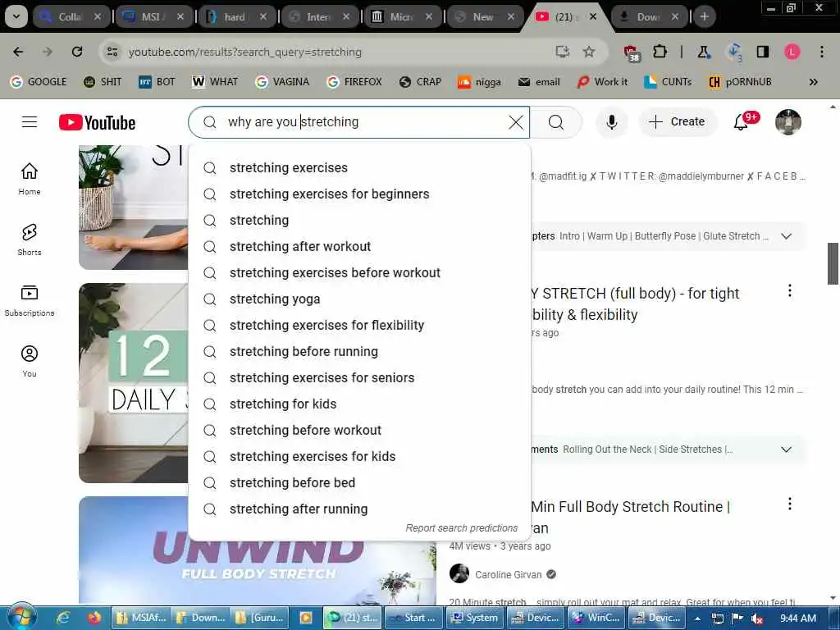
Task: Select suggestion stretching before running
Action: tap(359, 351)
